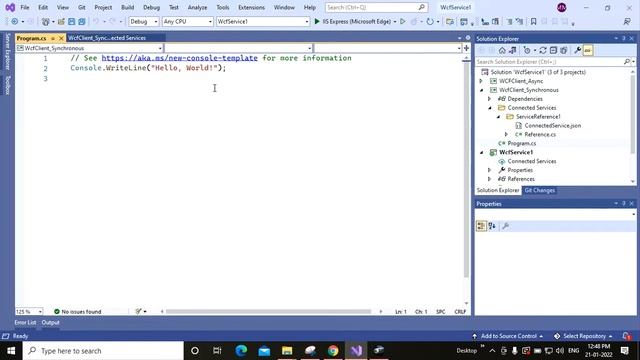The height and width of the screenshot is (360, 640).
Task: Click Add to Source Control button
Action: pos(508,336)
